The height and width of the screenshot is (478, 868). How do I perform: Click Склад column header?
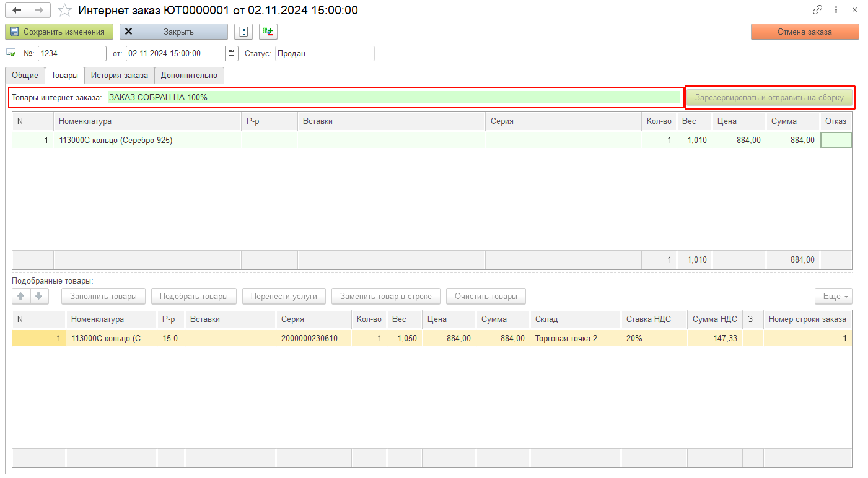tap(576, 319)
